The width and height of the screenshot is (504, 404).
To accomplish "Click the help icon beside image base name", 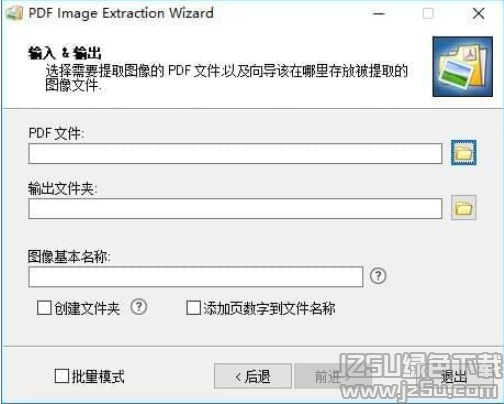I will (x=378, y=276).
